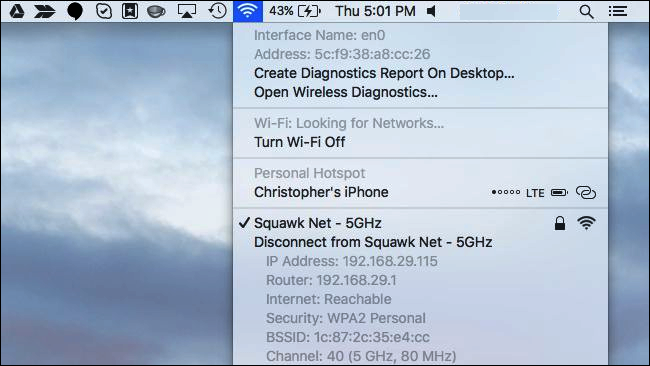The image size is (650, 366).
Task: Click the iPhone signal strength dots
Action: pos(506,192)
